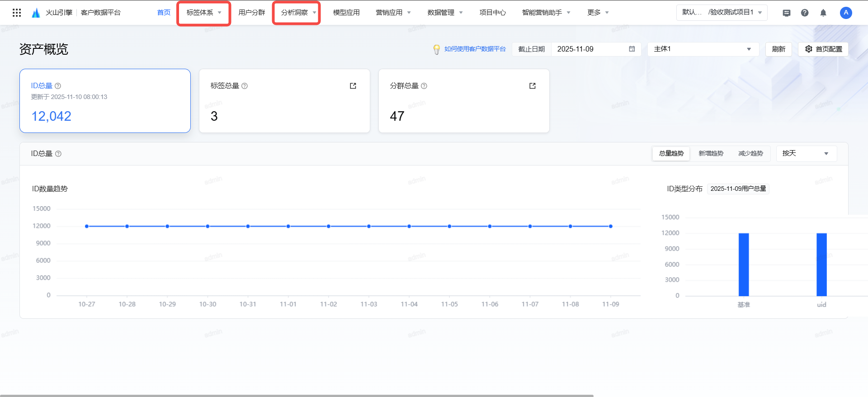Open the help question mark icon
868x397 pixels.
coord(805,13)
